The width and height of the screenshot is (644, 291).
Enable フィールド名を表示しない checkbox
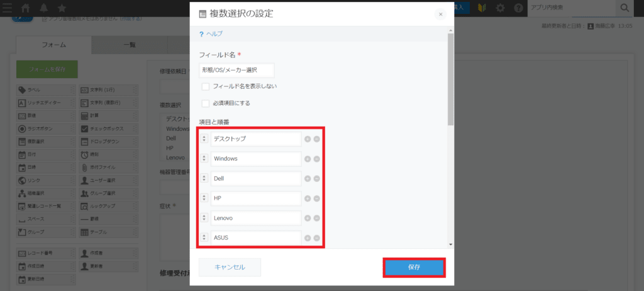pyautogui.click(x=206, y=86)
